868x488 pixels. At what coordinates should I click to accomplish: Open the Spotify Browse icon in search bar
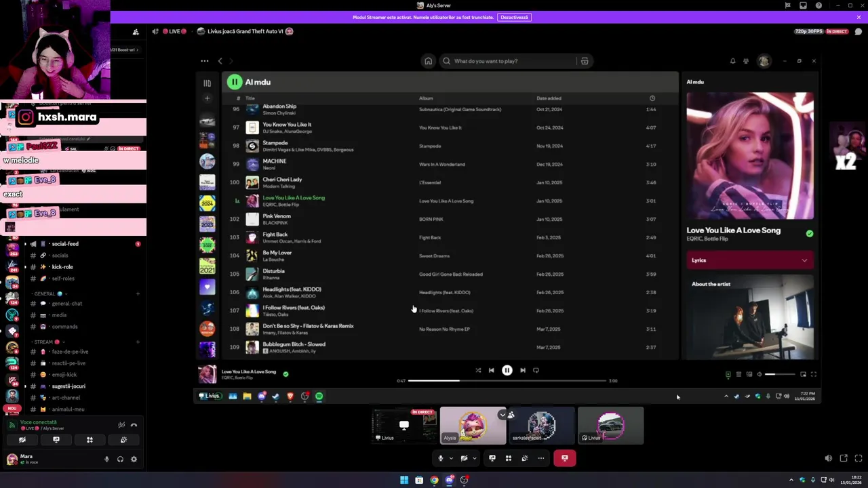click(585, 61)
